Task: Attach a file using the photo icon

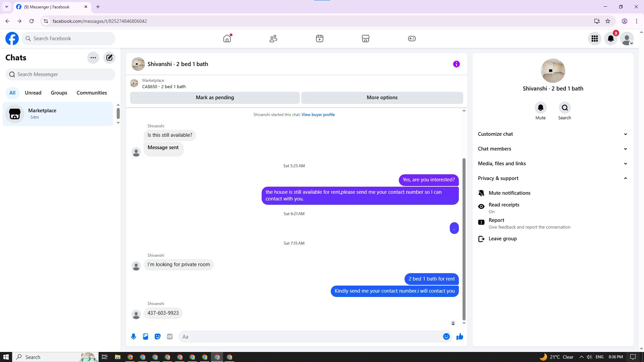Action: [146, 337]
